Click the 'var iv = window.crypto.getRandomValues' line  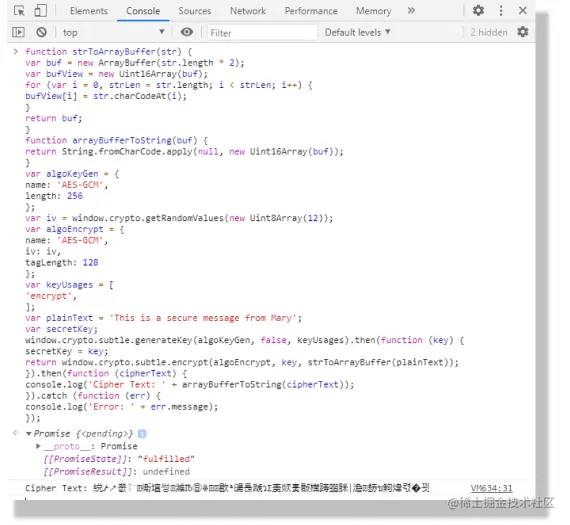coord(179,218)
